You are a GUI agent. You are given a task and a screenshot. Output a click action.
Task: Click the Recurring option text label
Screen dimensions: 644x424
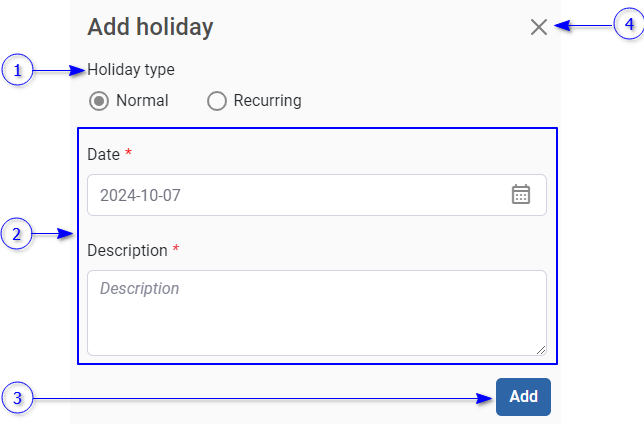pyautogui.click(x=267, y=101)
